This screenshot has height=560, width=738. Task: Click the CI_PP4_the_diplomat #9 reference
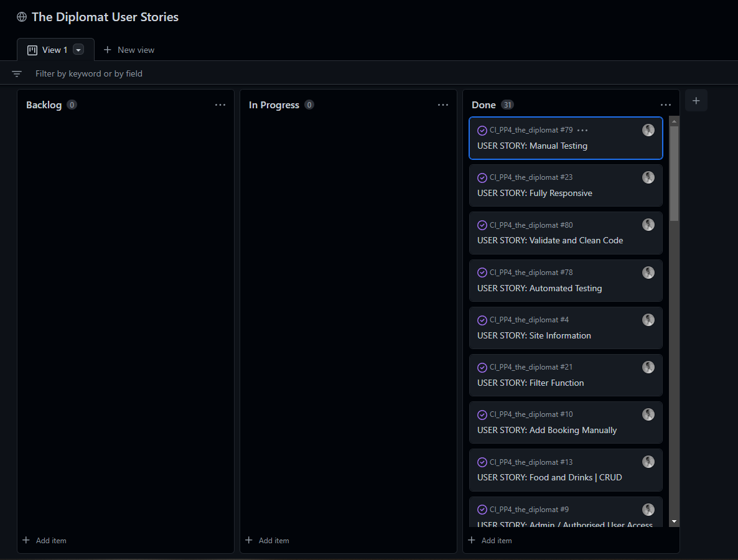click(529, 510)
